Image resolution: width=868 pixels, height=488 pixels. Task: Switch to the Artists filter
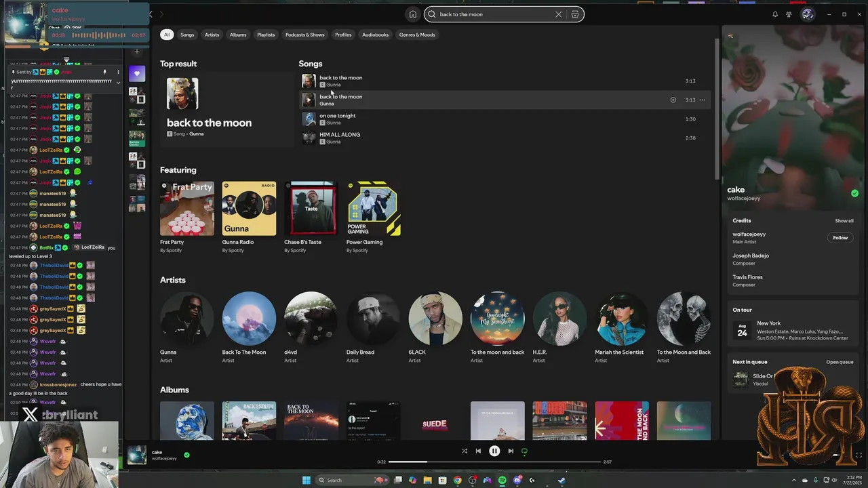click(x=212, y=35)
